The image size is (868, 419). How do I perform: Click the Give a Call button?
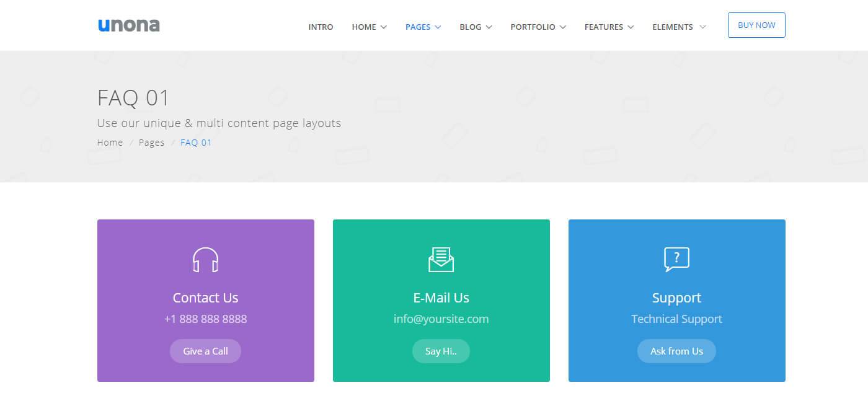205,351
